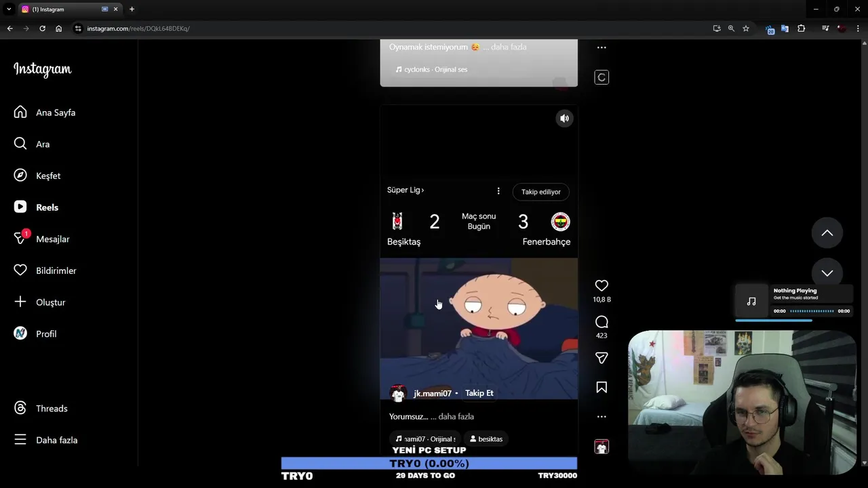The height and width of the screenshot is (488, 868).
Task: Open more options below bookmark icon
Action: point(601,417)
